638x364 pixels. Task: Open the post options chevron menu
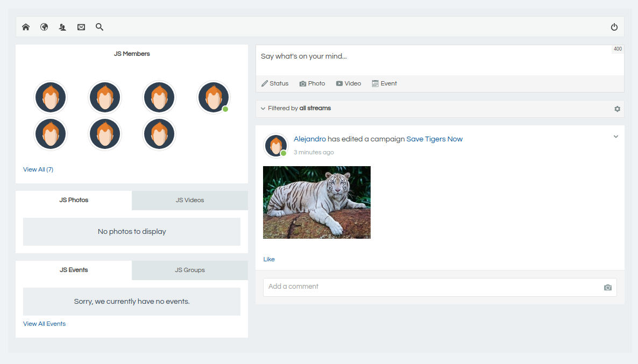(x=616, y=137)
